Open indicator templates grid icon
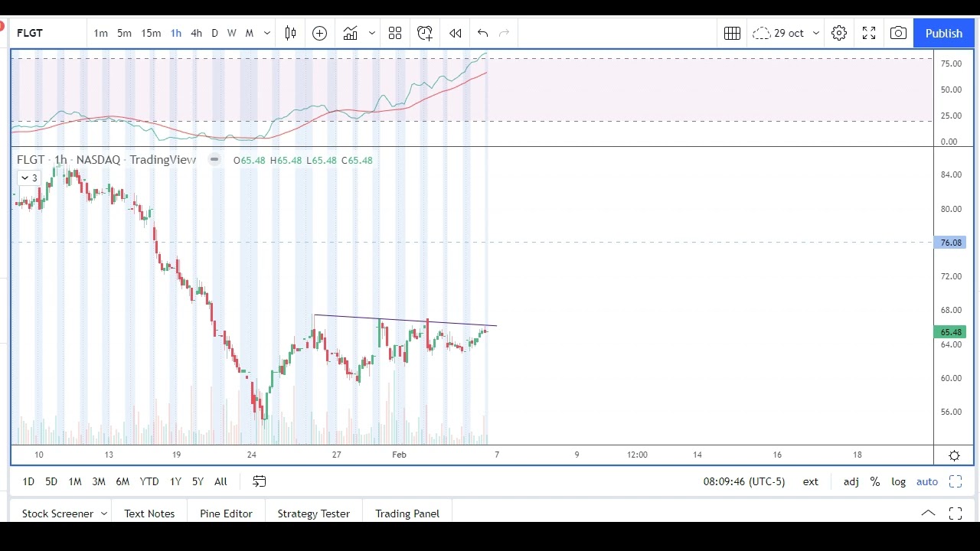The width and height of the screenshot is (980, 551). [395, 33]
